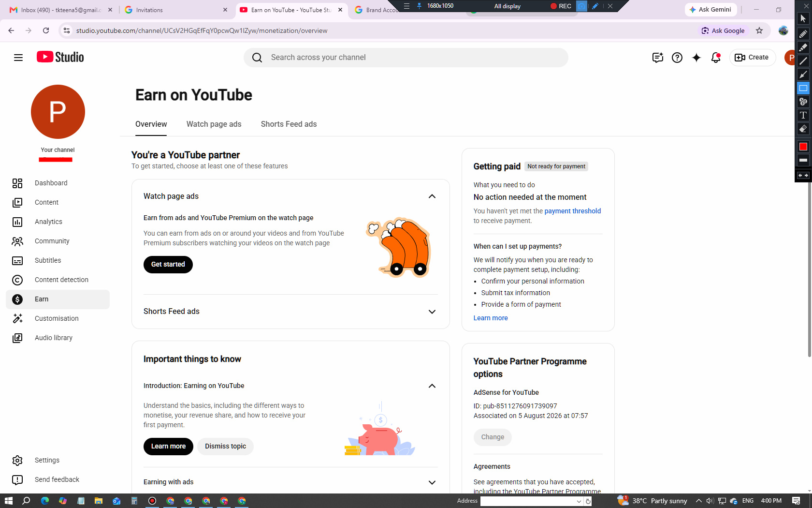Click the Ask Google button
This screenshot has width=812, height=508.
[723, 30]
